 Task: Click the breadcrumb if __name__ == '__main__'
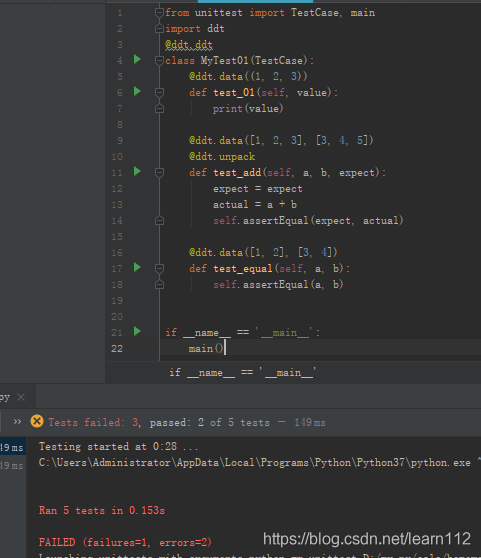243,373
